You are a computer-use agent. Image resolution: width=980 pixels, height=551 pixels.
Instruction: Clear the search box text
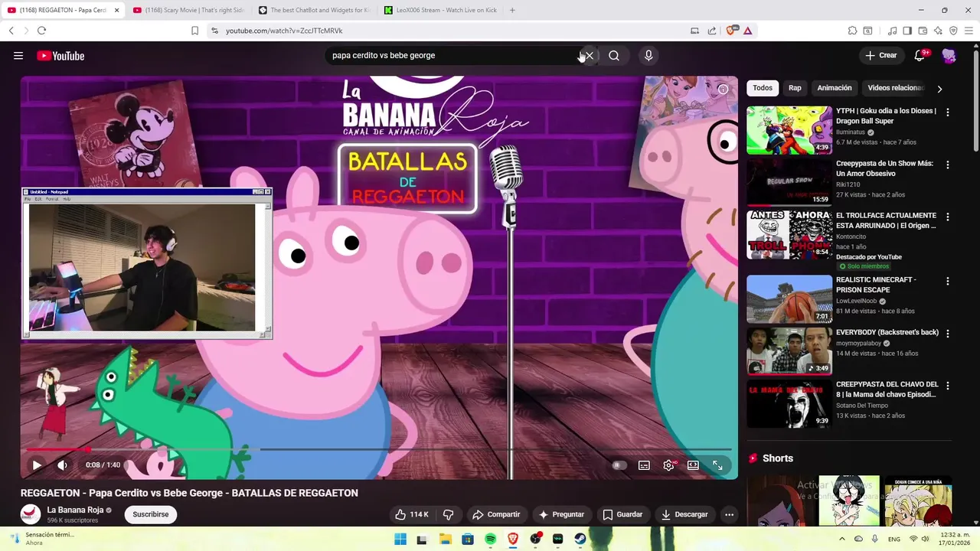(589, 55)
